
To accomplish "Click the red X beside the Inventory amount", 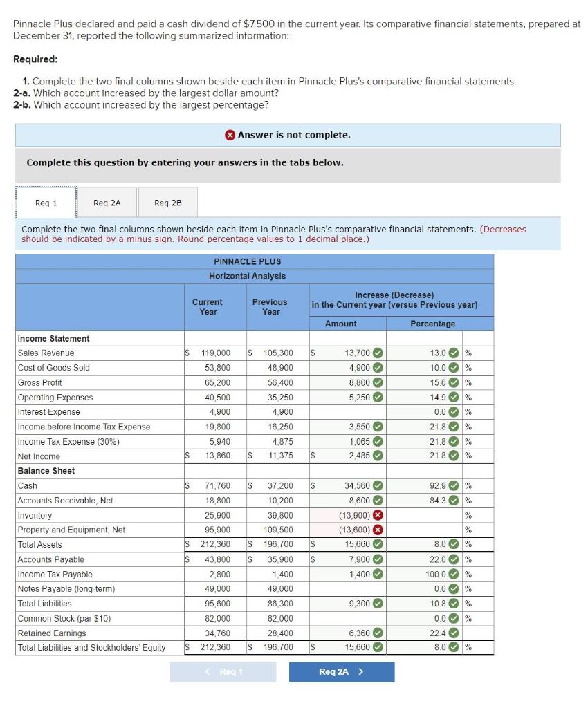I will coord(376,514).
